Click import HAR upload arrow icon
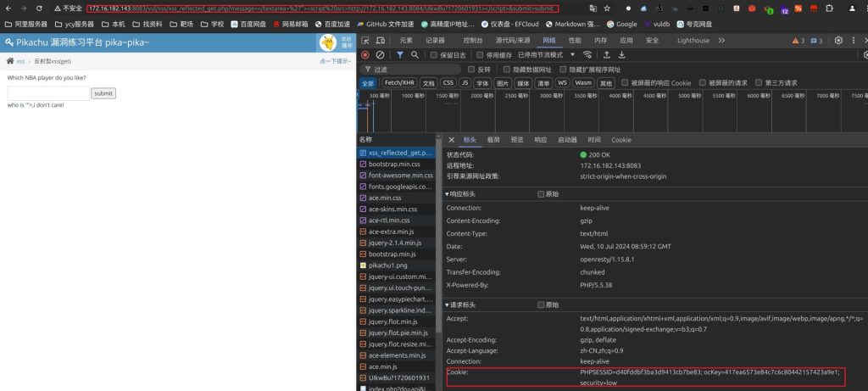868x391 pixels. tap(607, 55)
